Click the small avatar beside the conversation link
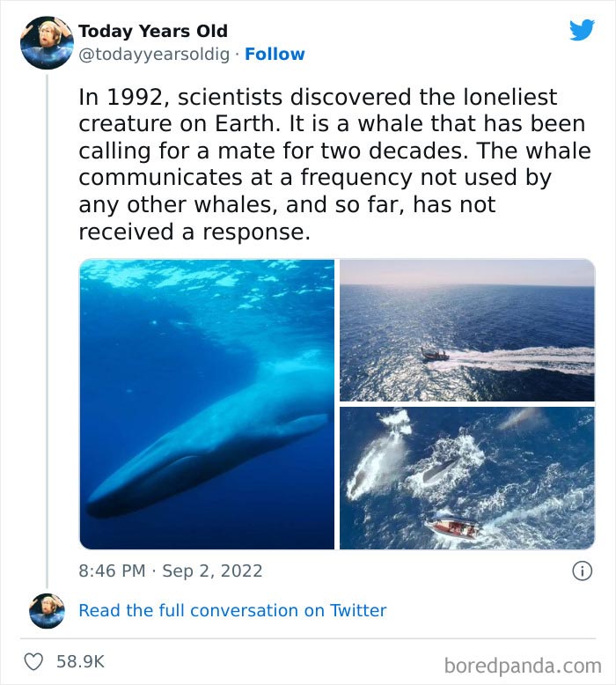Viewport: 616px width, 685px height. pos(46,610)
